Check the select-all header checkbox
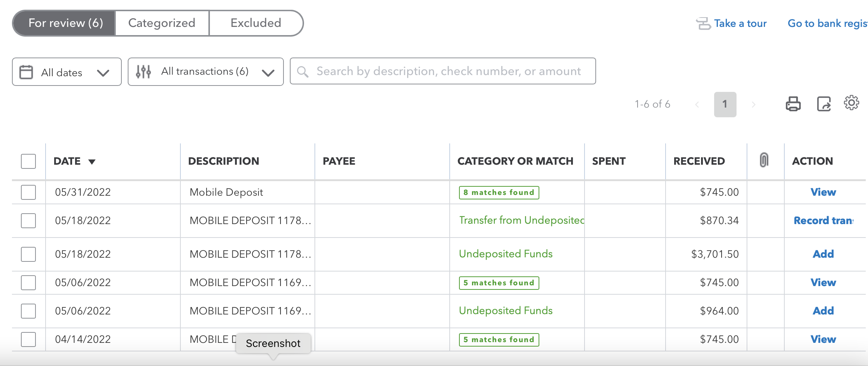868x366 pixels. point(28,161)
